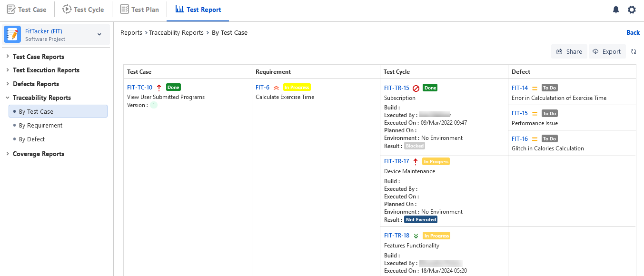
Task: Open defect FIT-15 link
Action: [x=520, y=114]
